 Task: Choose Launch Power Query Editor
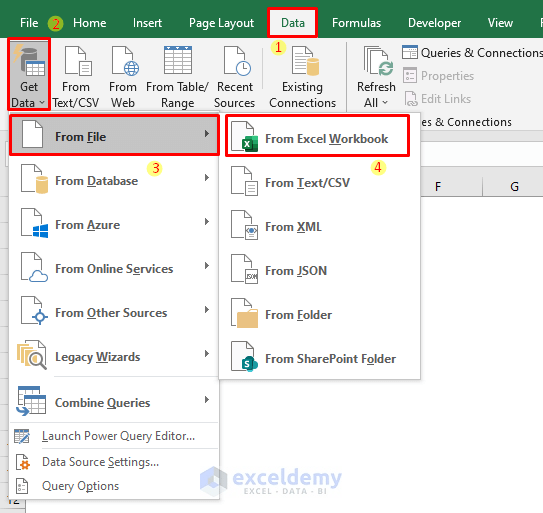point(114,436)
